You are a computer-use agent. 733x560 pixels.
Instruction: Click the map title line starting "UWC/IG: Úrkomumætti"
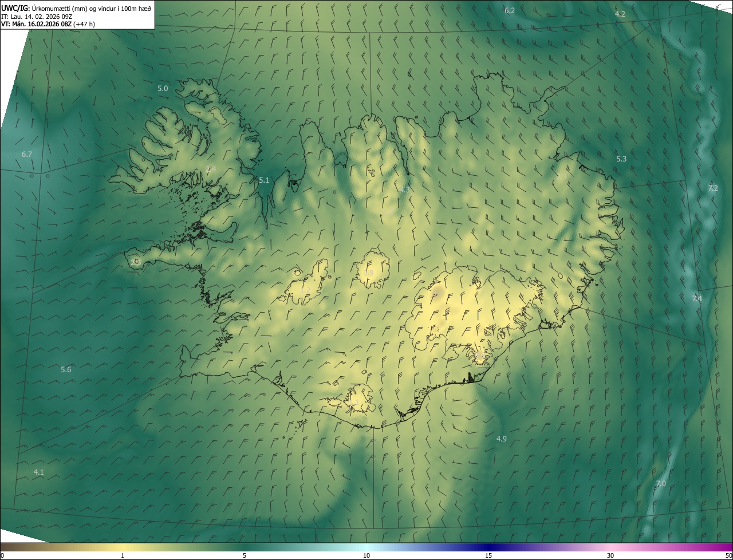pos(76,8)
